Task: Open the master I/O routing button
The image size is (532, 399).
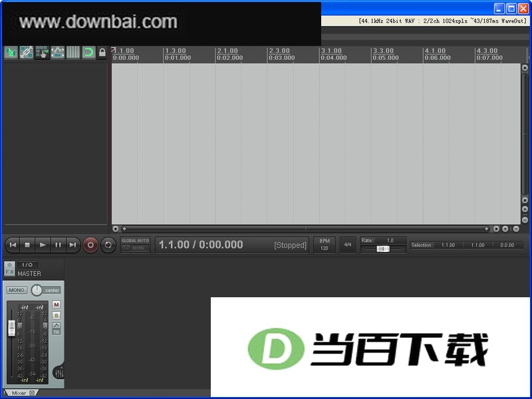Action: coord(27,265)
